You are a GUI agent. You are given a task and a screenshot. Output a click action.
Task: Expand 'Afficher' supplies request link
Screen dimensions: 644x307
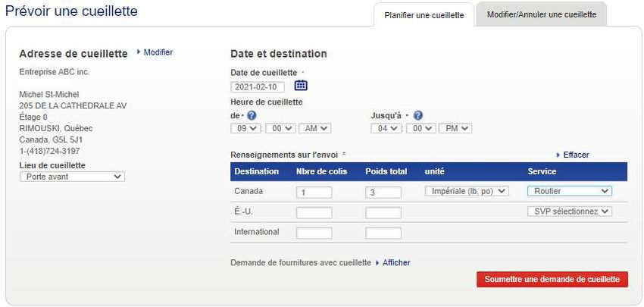[395, 262]
